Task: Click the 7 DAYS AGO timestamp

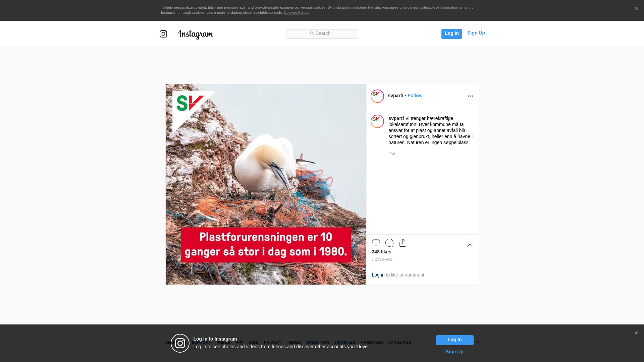Action: (x=382, y=260)
